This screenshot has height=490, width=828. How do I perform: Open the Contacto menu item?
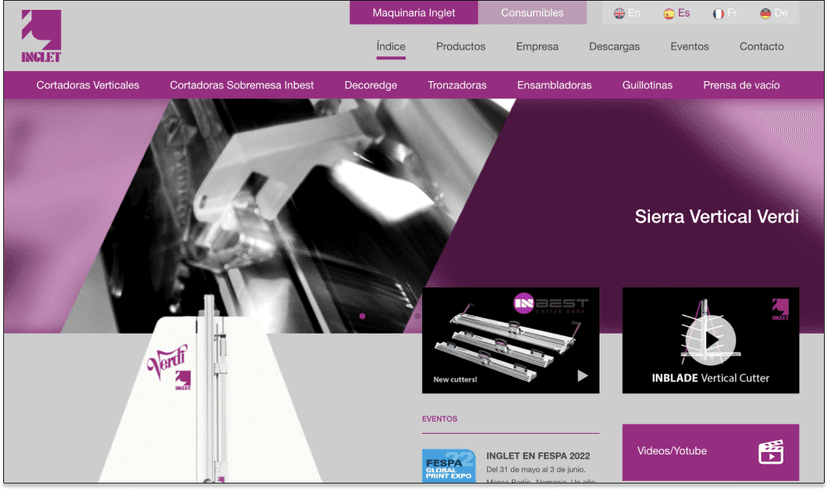click(761, 46)
